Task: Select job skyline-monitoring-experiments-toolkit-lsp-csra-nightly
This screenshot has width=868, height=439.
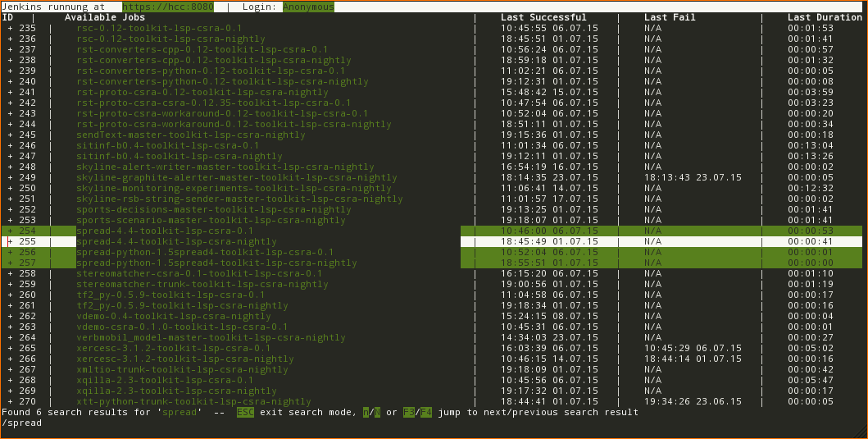Action: (x=234, y=189)
